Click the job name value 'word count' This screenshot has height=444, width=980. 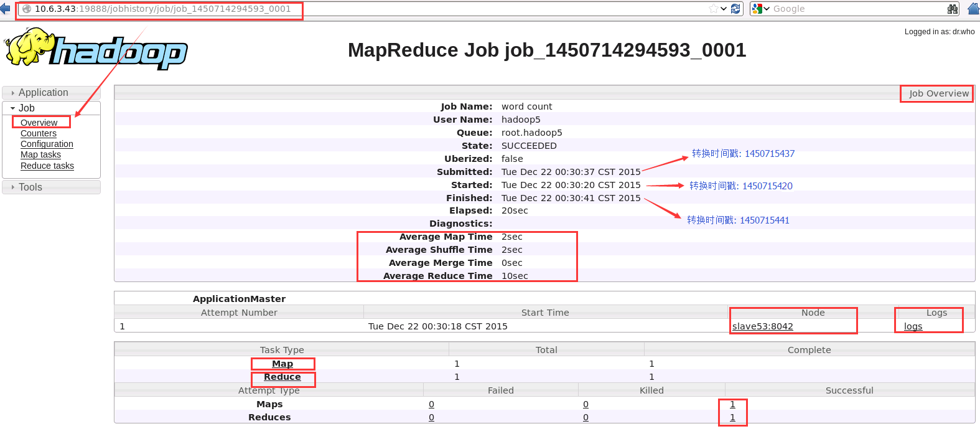[x=527, y=106]
